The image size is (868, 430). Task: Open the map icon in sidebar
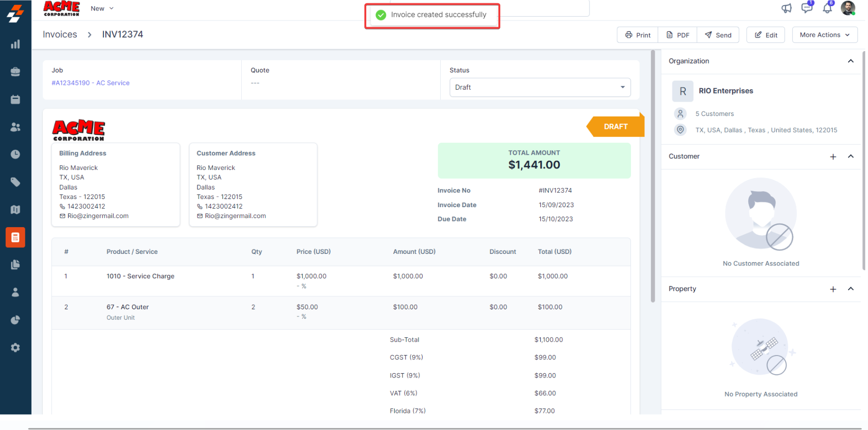click(15, 210)
